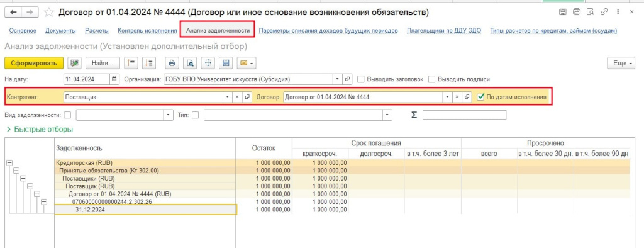Click the в т.ч. более 30 дн. header
The width and height of the screenshot is (644, 248).
click(x=545, y=154)
